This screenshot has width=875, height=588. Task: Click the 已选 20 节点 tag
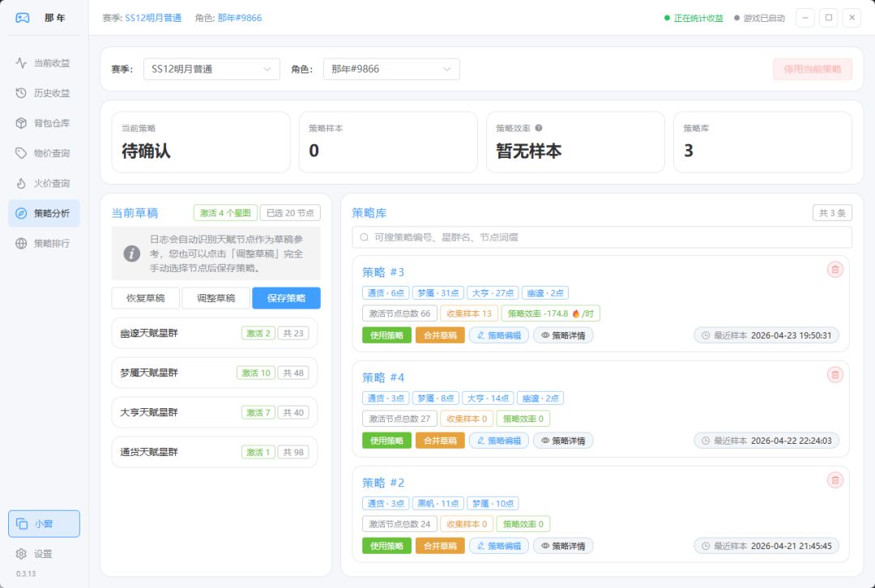(x=290, y=213)
